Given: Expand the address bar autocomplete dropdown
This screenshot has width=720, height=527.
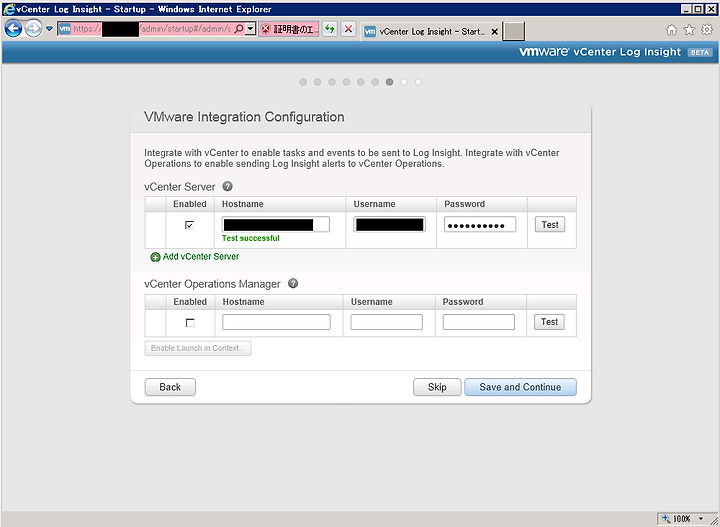Looking at the screenshot, I should tap(250, 29).
